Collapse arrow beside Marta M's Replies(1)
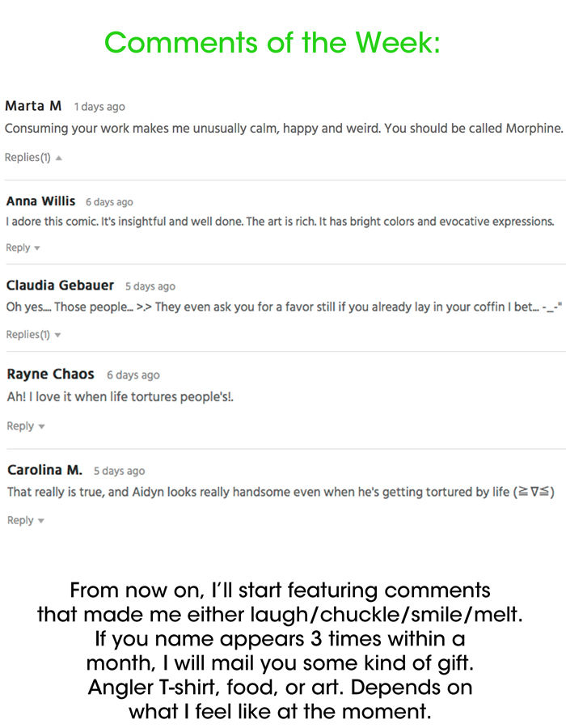 (59, 158)
